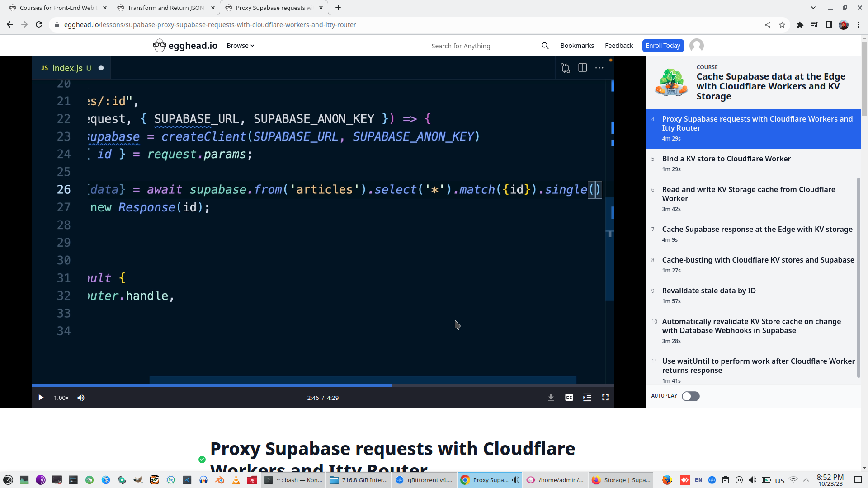868x488 pixels.
Task: Open the user avatar profile
Action: (x=696, y=46)
